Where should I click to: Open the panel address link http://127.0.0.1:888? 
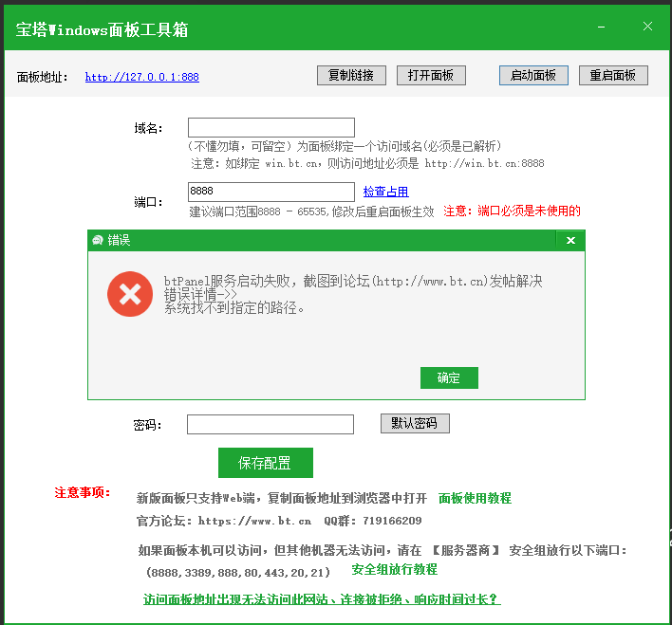(141, 77)
